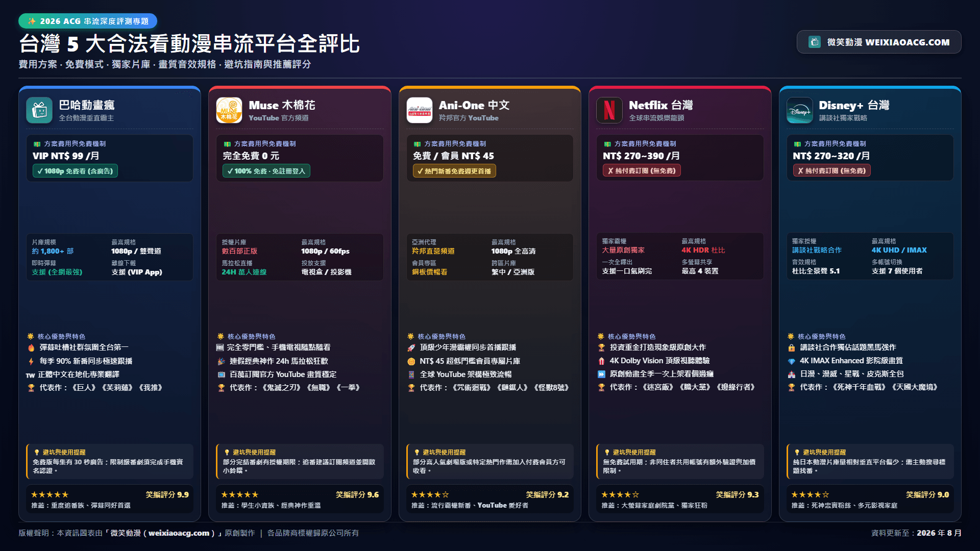Click the price NT$ 270~390 /月

coord(641,156)
